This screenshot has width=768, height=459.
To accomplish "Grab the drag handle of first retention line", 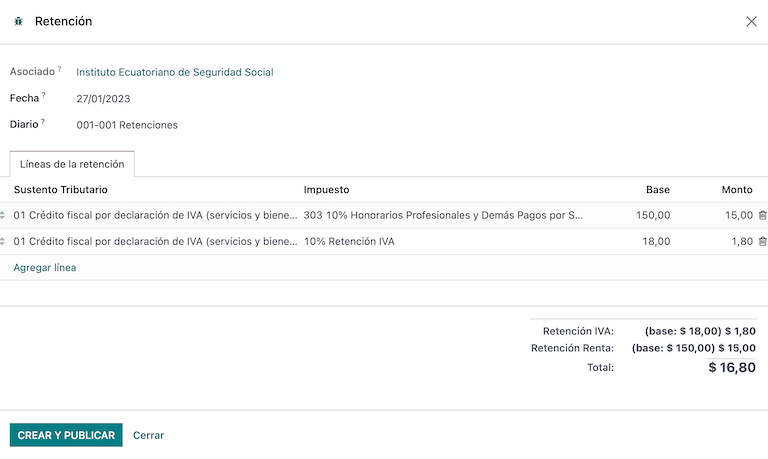I will 3,215.
